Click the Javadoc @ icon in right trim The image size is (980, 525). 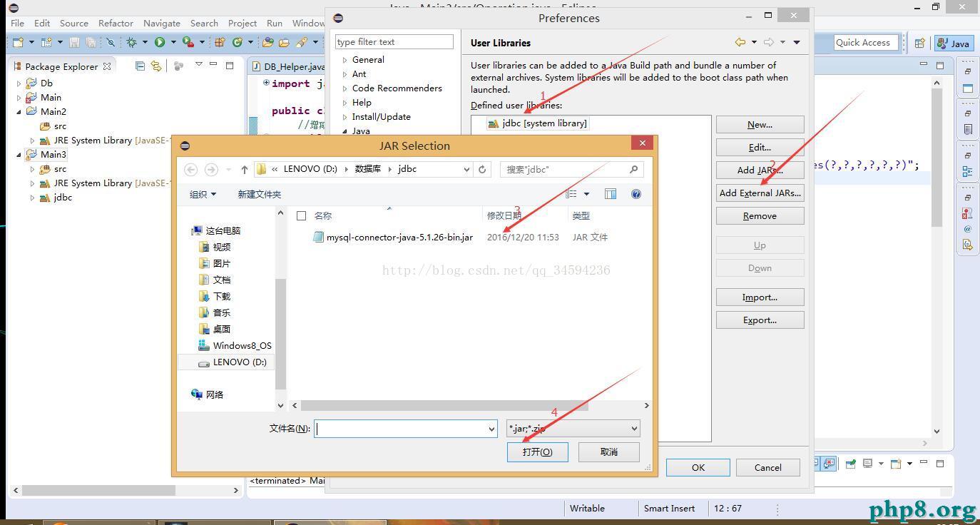click(967, 229)
